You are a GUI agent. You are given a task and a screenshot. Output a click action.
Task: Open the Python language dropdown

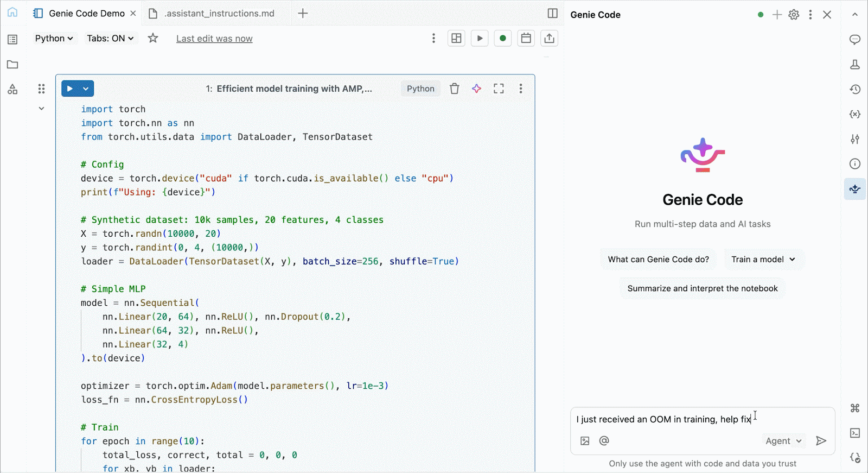(x=54, y=39)
